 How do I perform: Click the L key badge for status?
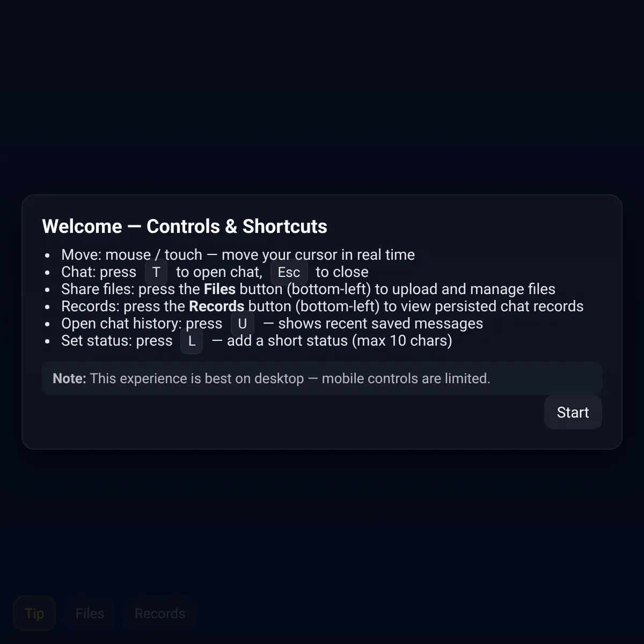[x=192, y=341]
